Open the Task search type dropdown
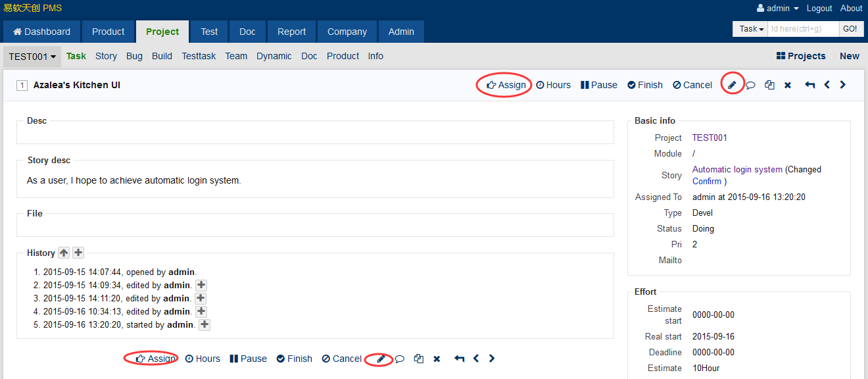The height and width of the screenshot is (379, 868). click(x=751, y=29)
